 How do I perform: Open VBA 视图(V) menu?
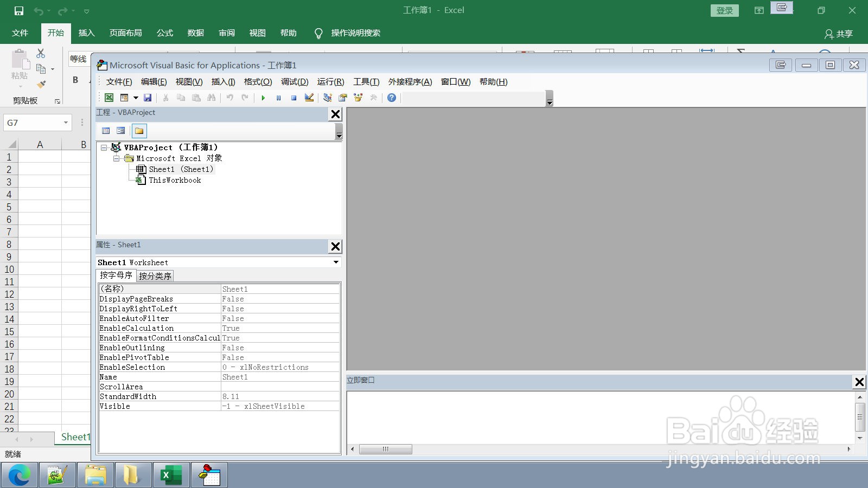pos(189,82)
